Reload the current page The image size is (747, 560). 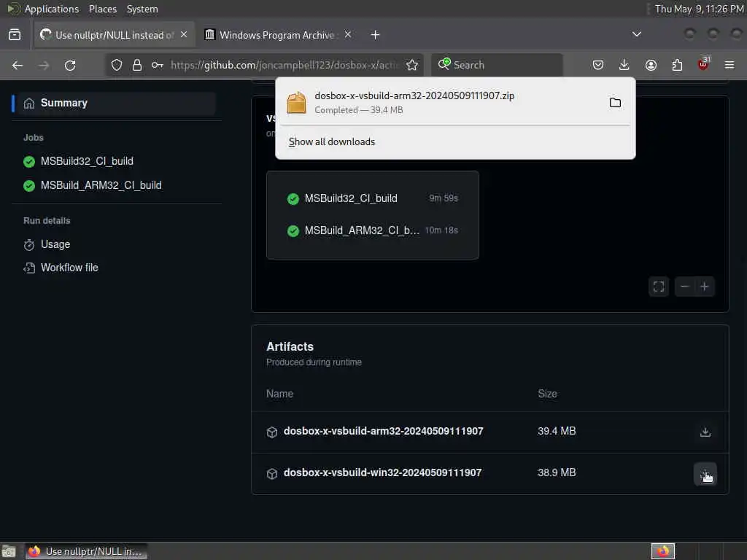tap(70, 65)
